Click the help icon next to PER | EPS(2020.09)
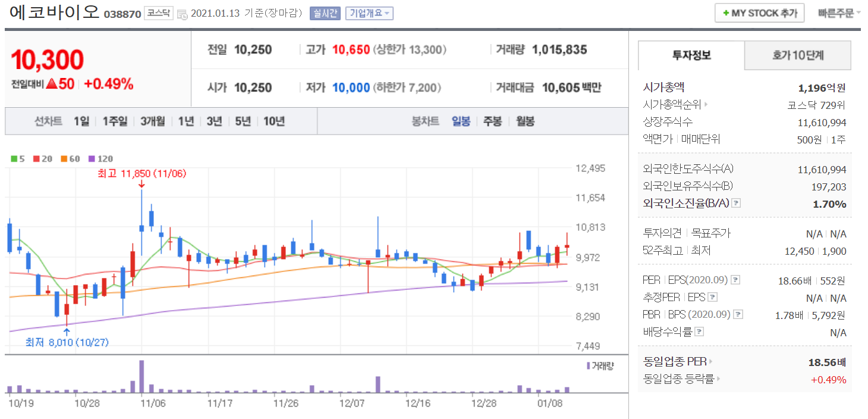 pyautogui.click(x=735, y=280)
